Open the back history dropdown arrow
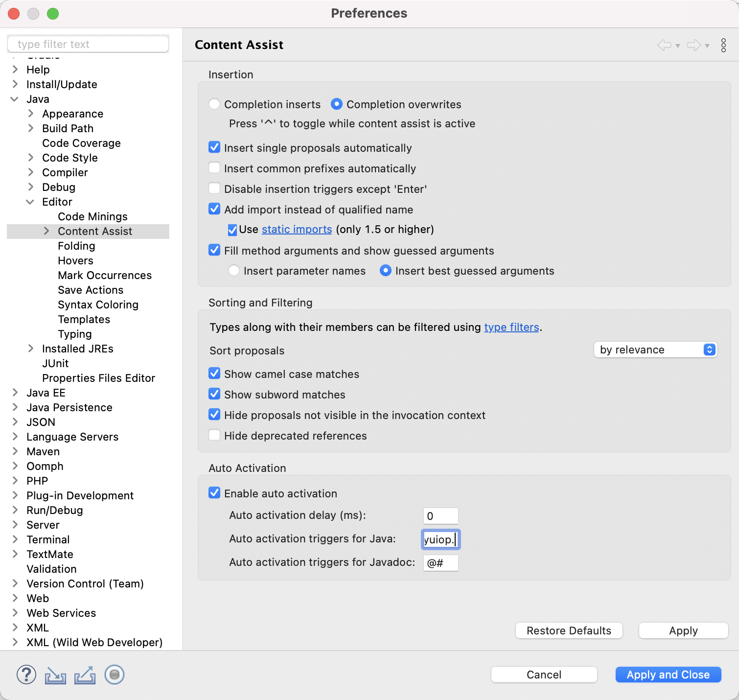Image resolution: width=739 pixels, height=700 pixels. pos(678,46)
